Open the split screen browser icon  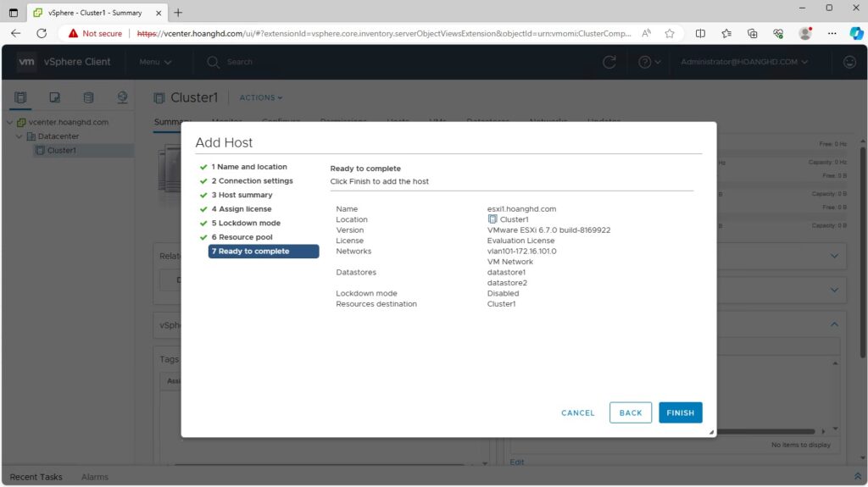(700, 33)
